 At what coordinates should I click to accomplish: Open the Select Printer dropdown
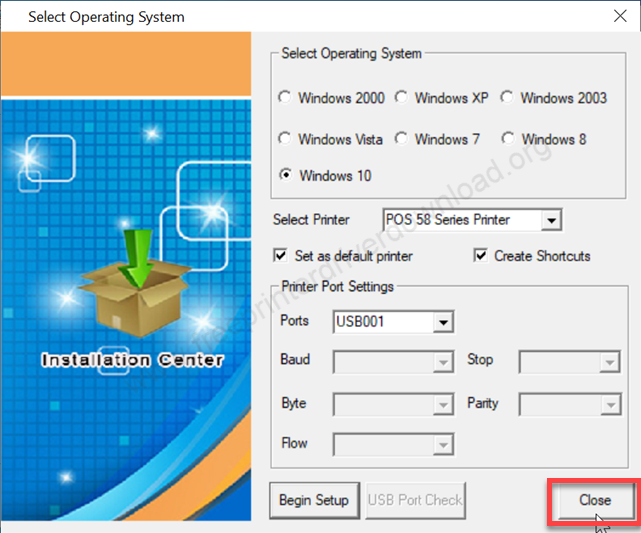[x=551, y=220]
